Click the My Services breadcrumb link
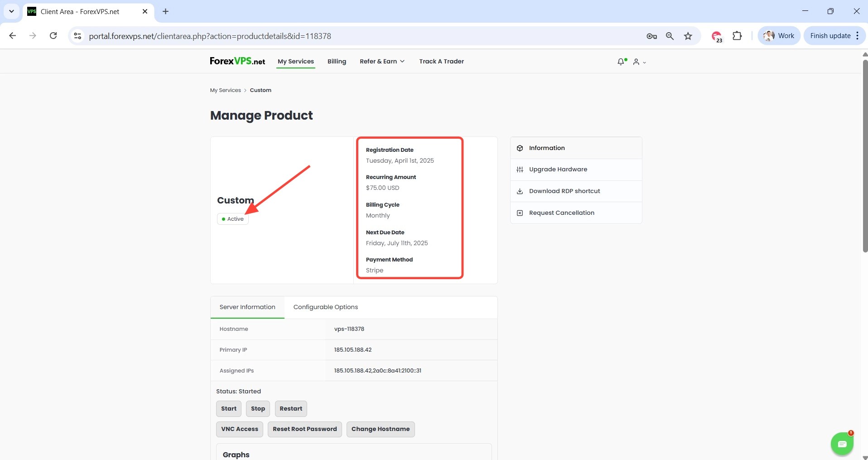 click(225, 90)
